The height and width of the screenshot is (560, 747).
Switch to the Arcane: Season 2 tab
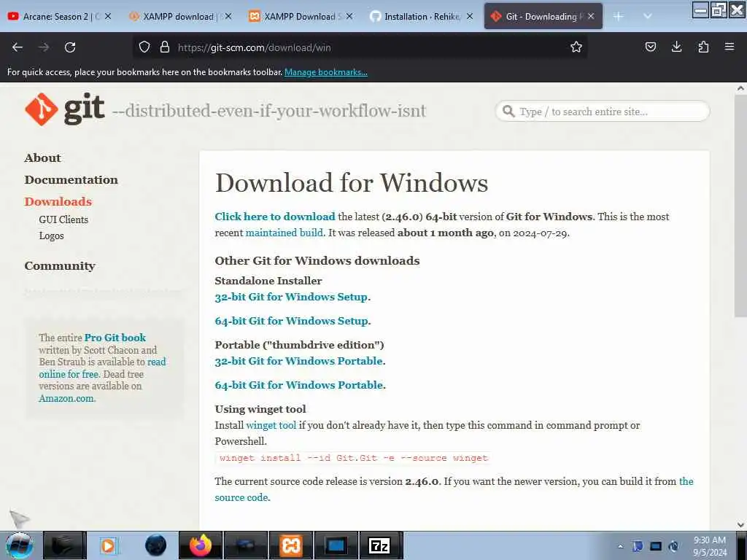click(60, 16)
